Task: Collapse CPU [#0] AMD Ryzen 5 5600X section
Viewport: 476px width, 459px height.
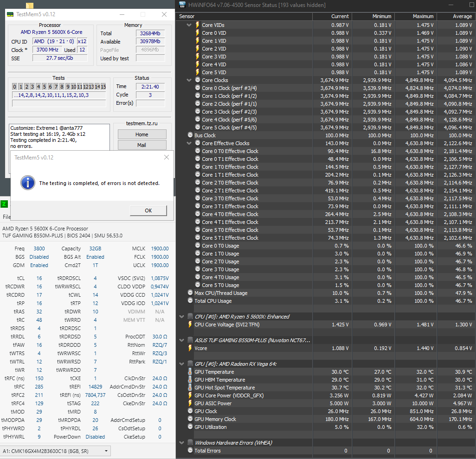Action: (182, 316)
